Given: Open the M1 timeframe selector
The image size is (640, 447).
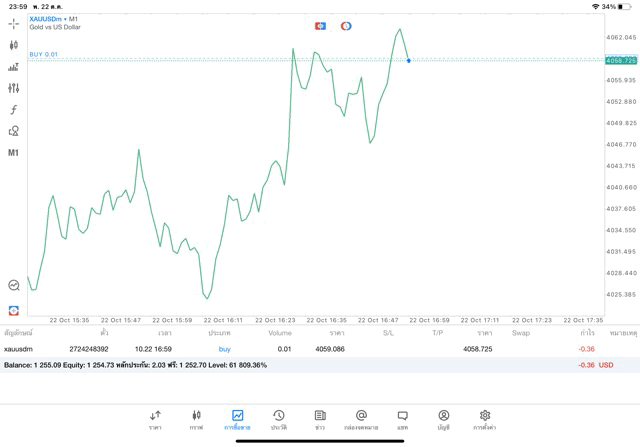Looking at the screenshot, I should pyautogui.click(x=13, y=153).
